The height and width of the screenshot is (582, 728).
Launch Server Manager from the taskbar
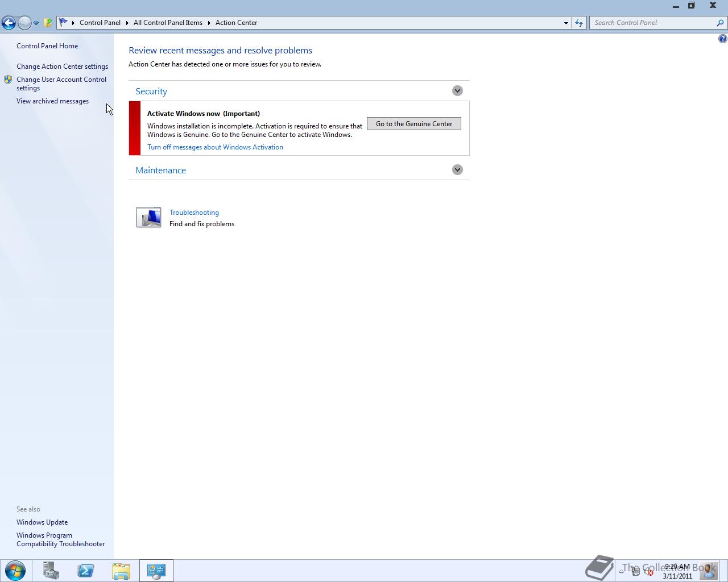point(51,571)
